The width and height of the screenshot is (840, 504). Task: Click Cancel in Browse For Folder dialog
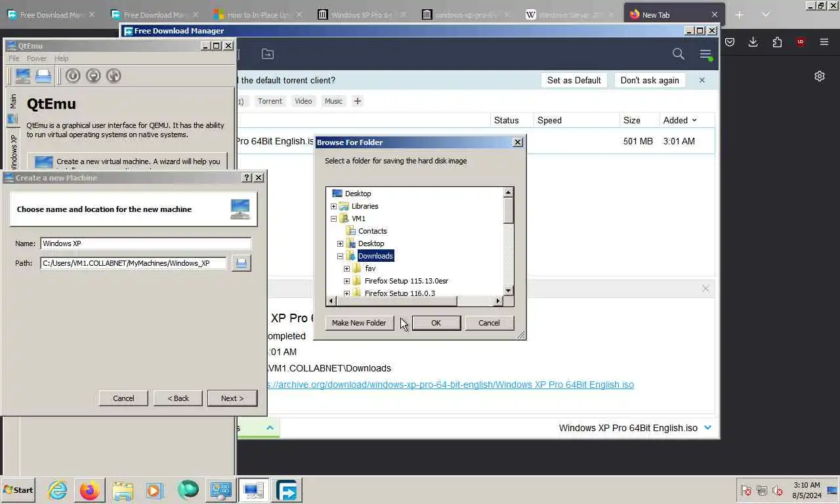click(x=489, y=323)
